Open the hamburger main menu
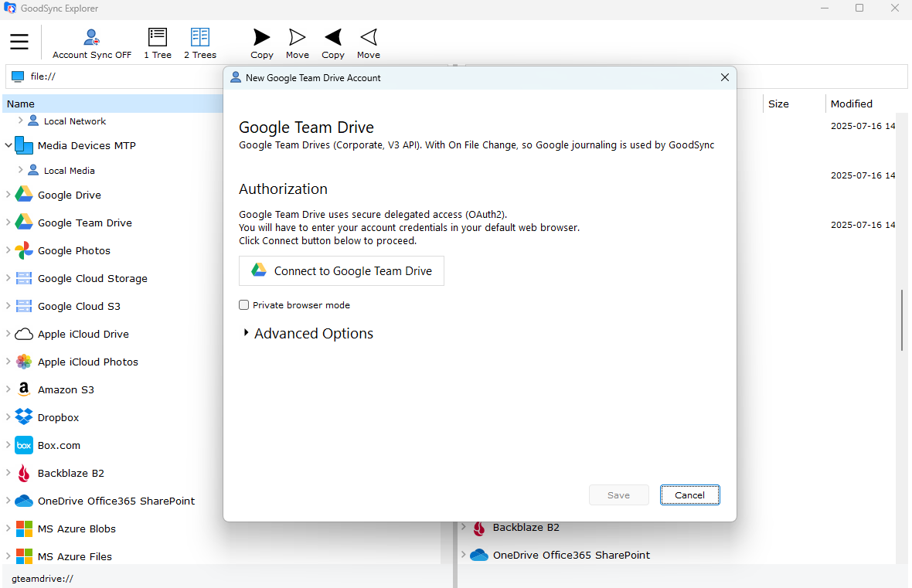Viewport: 912px width, 588px height. point(19,42)
